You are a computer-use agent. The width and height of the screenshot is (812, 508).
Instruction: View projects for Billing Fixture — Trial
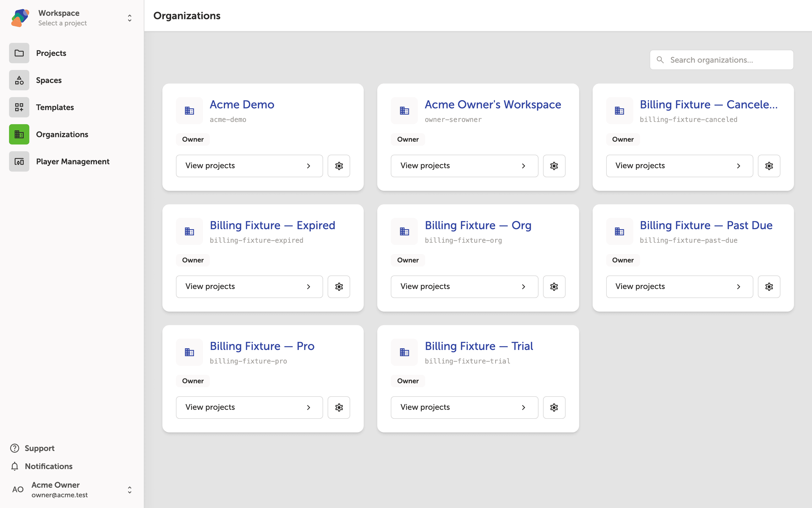tap(464, 407)
